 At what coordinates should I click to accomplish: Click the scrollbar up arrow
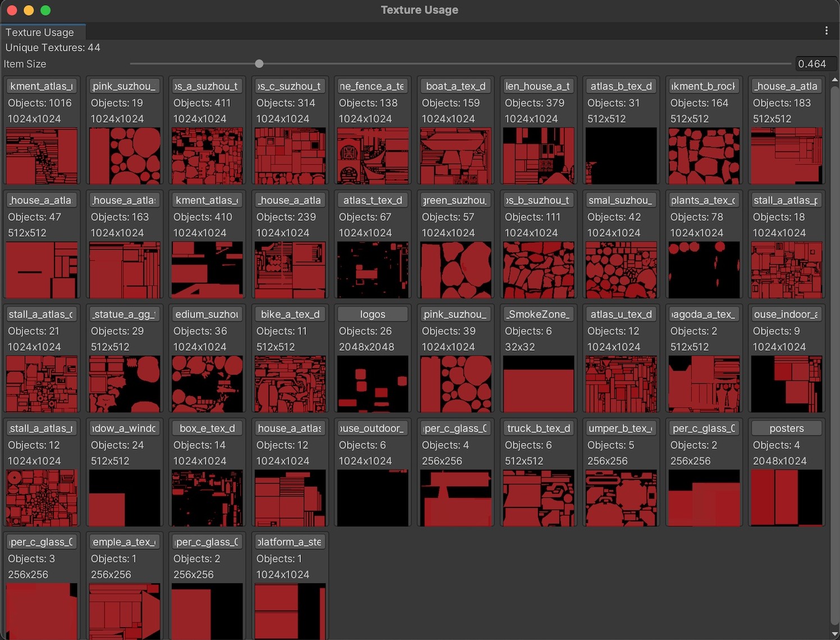(834, 80)
